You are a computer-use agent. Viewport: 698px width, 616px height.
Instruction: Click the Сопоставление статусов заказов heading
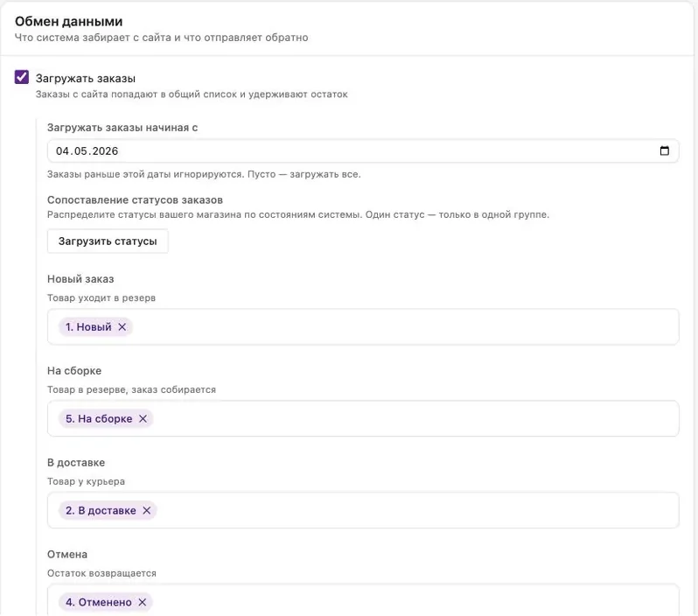135,200
